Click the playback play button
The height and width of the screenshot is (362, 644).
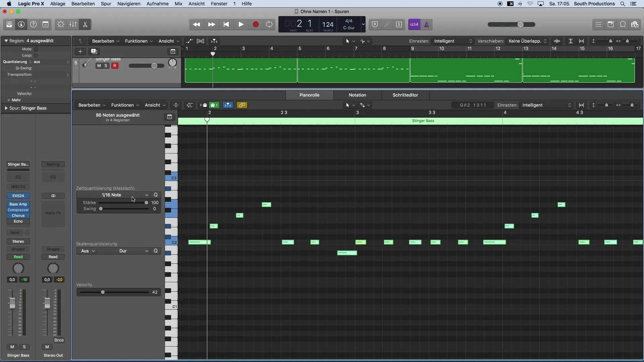tap(240, 24)
